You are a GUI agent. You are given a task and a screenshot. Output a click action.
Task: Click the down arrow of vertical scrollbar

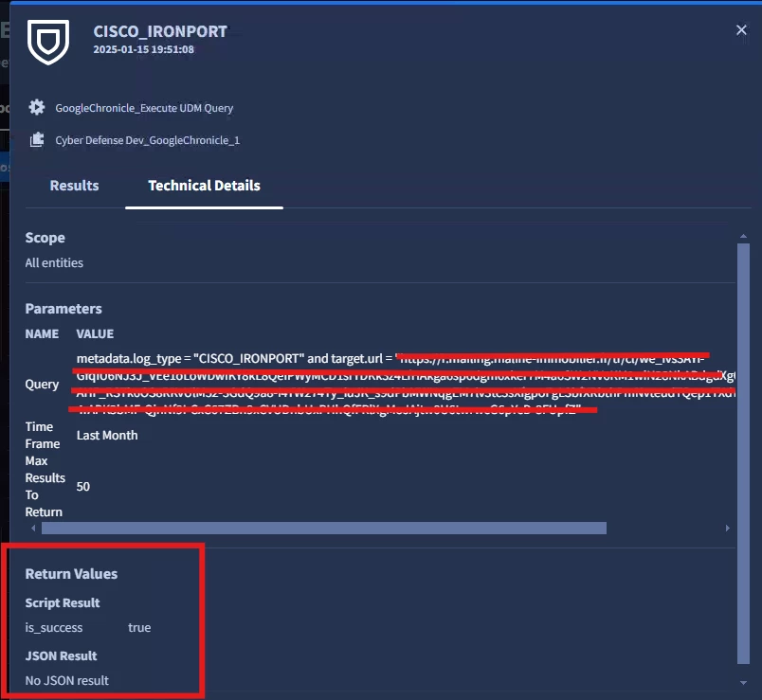(x=743, y=683)
